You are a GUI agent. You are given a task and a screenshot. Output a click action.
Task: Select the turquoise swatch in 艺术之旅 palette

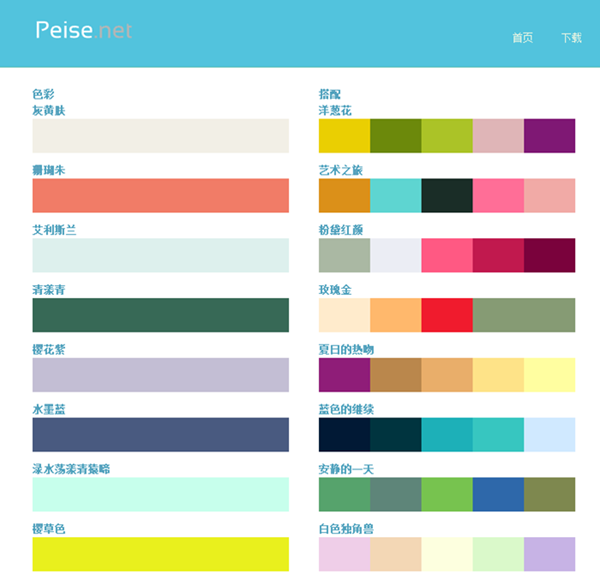(395, 195)
